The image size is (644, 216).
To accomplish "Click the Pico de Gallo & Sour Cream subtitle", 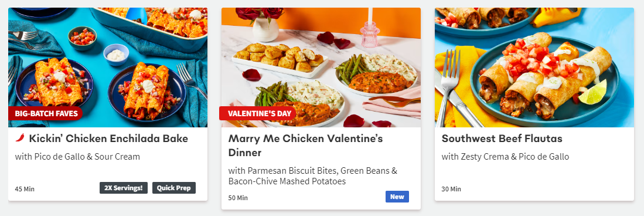I will (77, 157).
